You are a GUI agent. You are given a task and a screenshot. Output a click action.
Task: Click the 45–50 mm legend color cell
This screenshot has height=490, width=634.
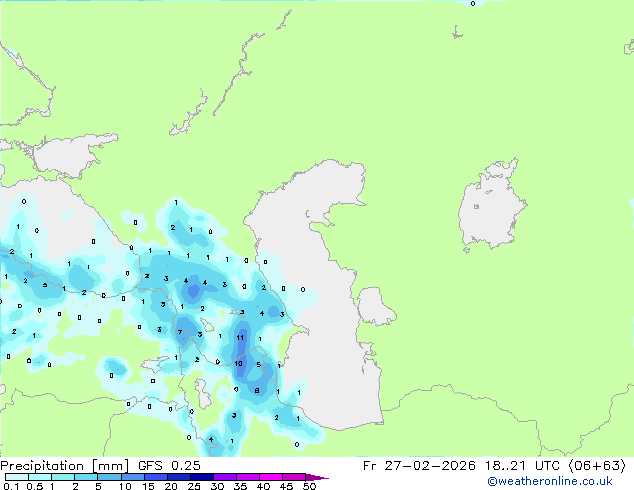[x=294, y=477]
